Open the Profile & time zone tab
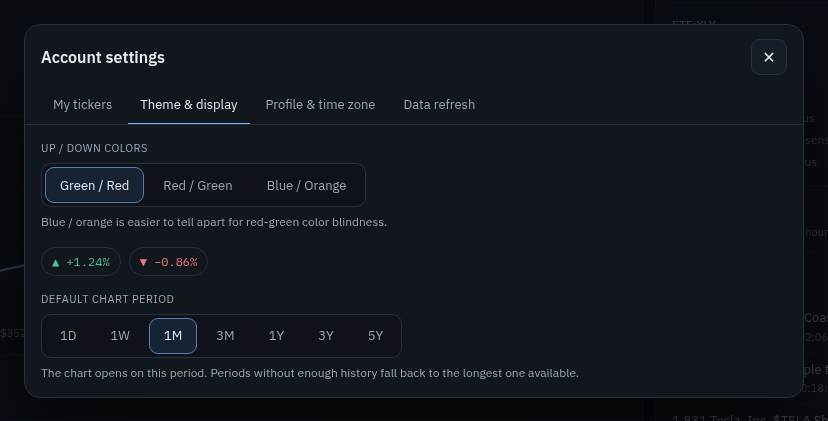 (x=320, y=105)
